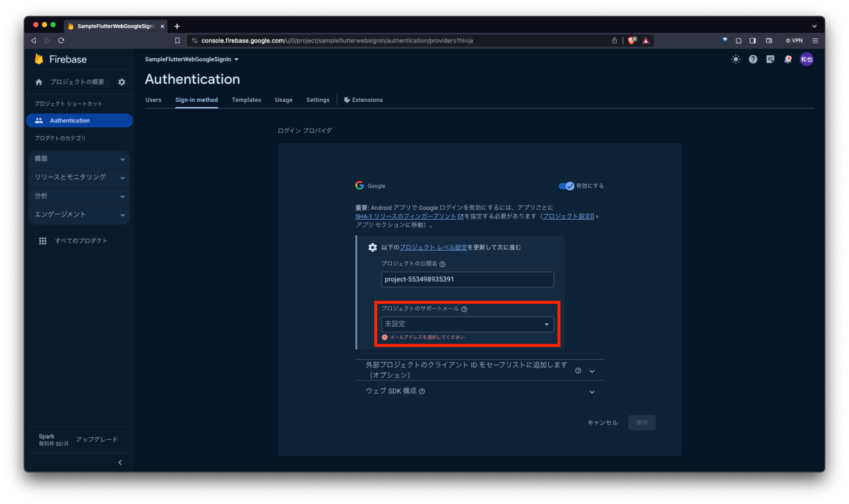Click すべてのプロダクト in the sidebar
Image resolution: width=849 pixels, height=504 pixels.
pyautogui.click(x=81, y=241)
